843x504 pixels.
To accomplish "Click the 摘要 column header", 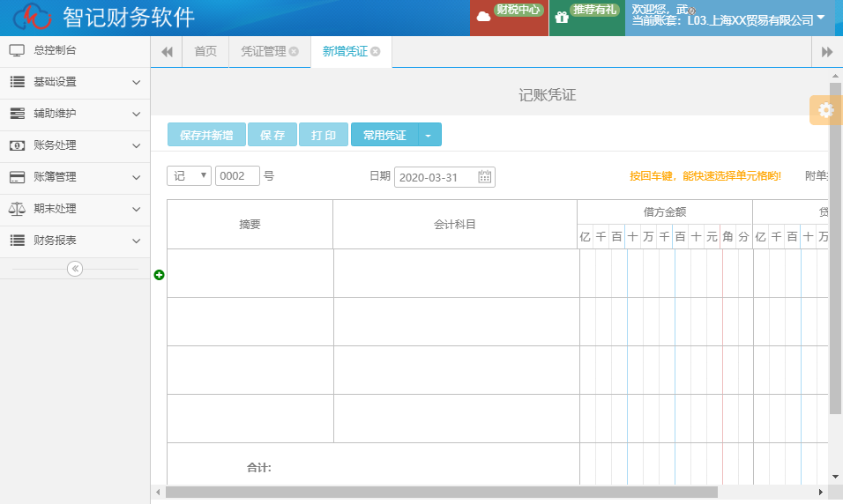I will point(250,224).
